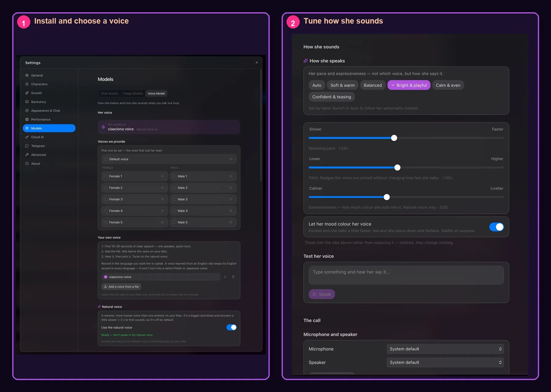The width and height of the screenshot is (551, 392).
Task: Preview the Female 1 voice sample
Action: click(x=163, y=176)
